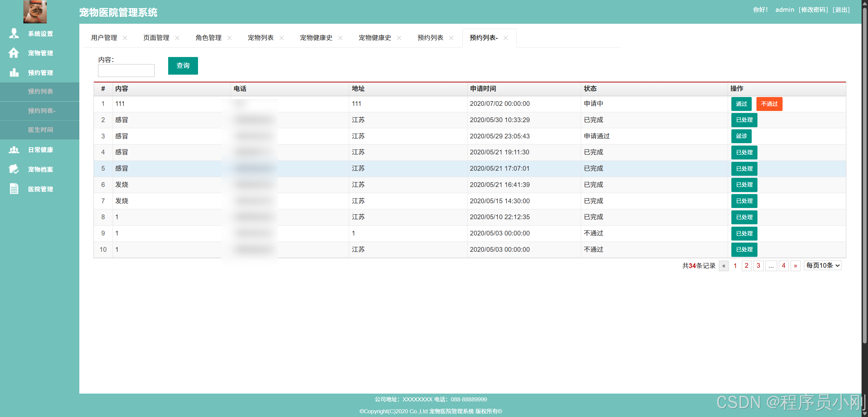Viewport: 868px width, 417px height.
Task: Click the 系统设置 user icon in sidebar
Action: point(14,33)
